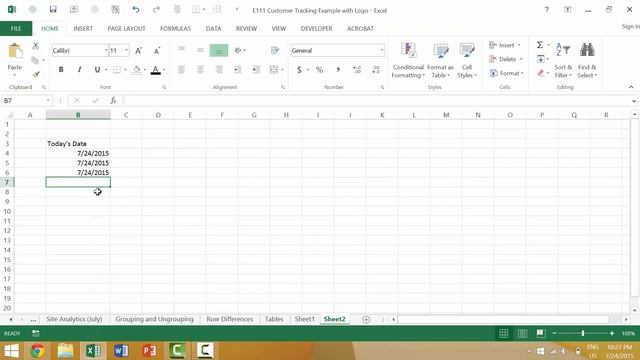Click the formula bar input field
This screenshot has width=640, height=360.
pos(376,100)
